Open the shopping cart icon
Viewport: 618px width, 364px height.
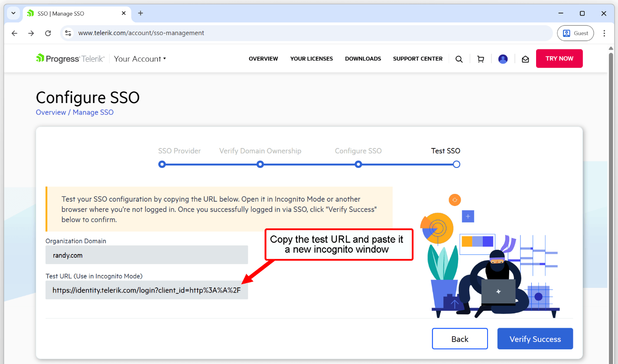point(481,59)
